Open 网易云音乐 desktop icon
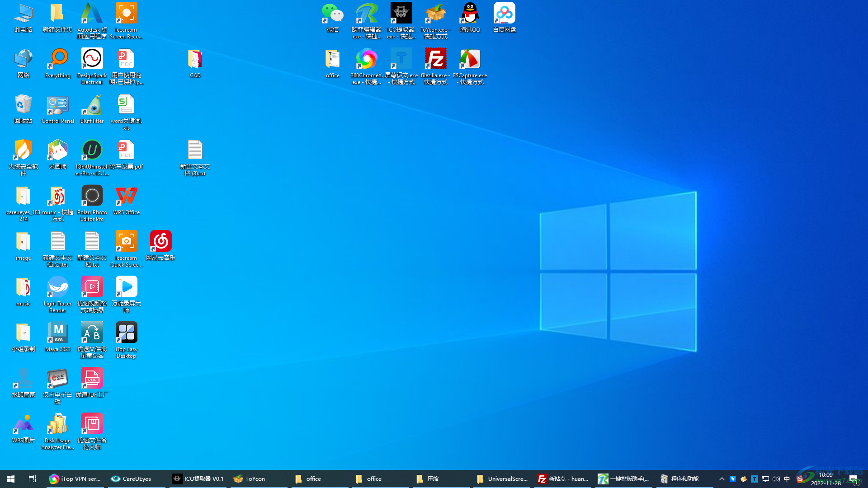This screenshot has height=488, width=868. pos(160,246)
